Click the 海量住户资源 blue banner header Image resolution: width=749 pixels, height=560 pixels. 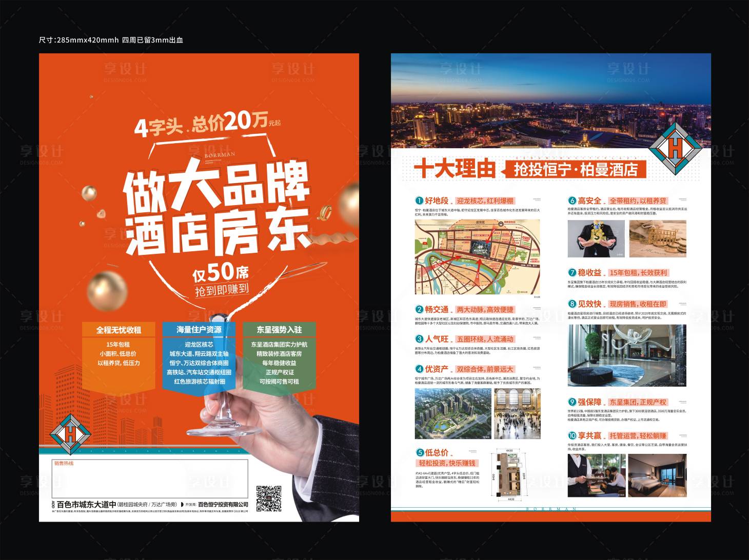[x=199, y=330]
